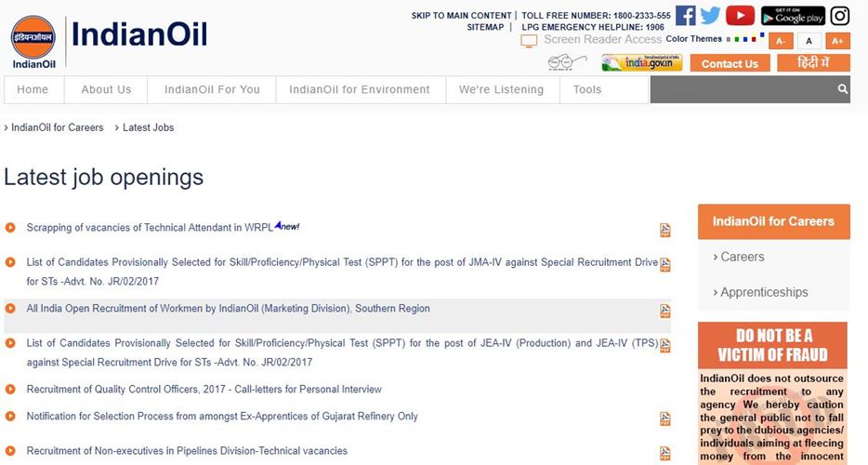This screenshot has width=868, height=465.
Task: Click the search magnifier icon
Action: (x=843, y=89)
